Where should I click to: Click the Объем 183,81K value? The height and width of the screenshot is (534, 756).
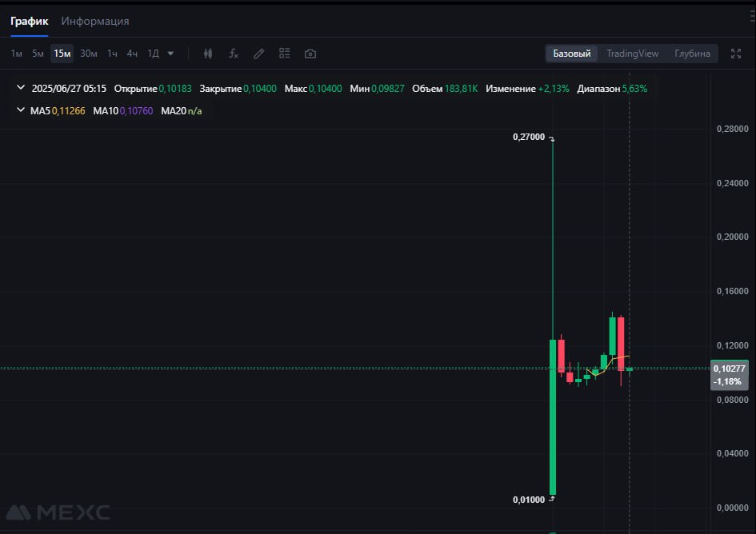click(x=445, y=89)
